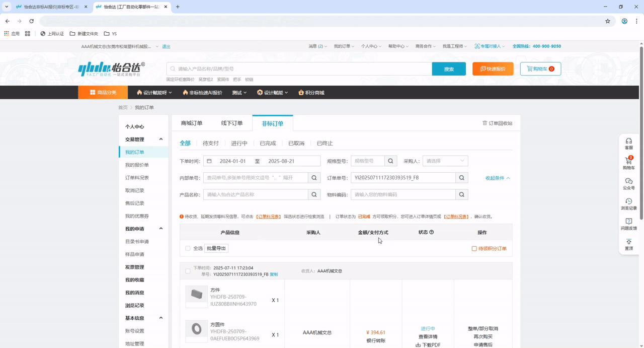Screen dimensions: 644x348
Task: Open 浏览记录 clock icon in right sidebar
Action: (628, 201)
